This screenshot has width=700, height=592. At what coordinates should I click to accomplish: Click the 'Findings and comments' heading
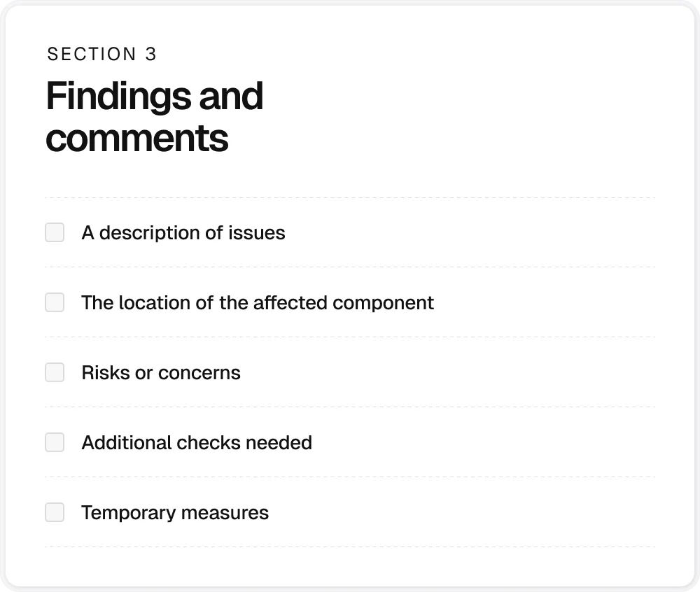154,115
